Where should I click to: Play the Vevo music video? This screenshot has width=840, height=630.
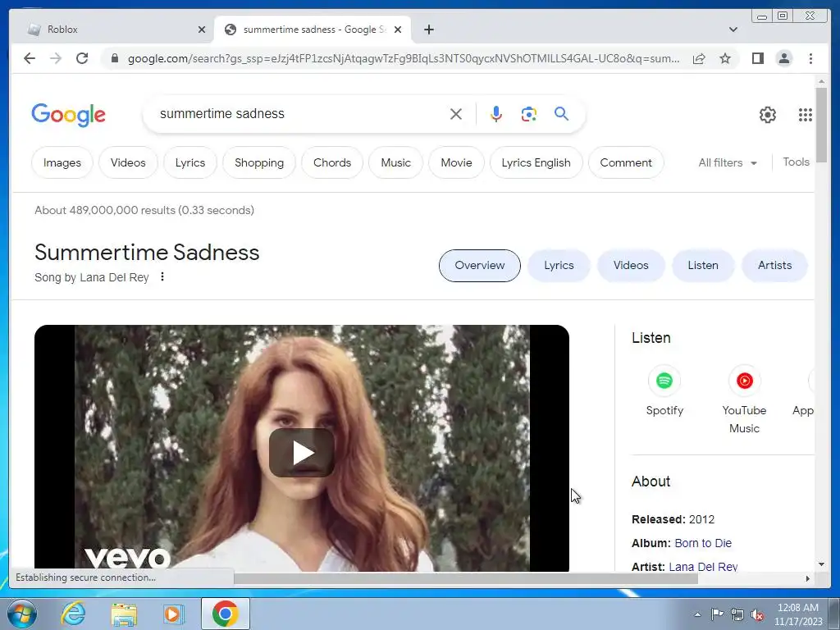(x=302, y=453)
